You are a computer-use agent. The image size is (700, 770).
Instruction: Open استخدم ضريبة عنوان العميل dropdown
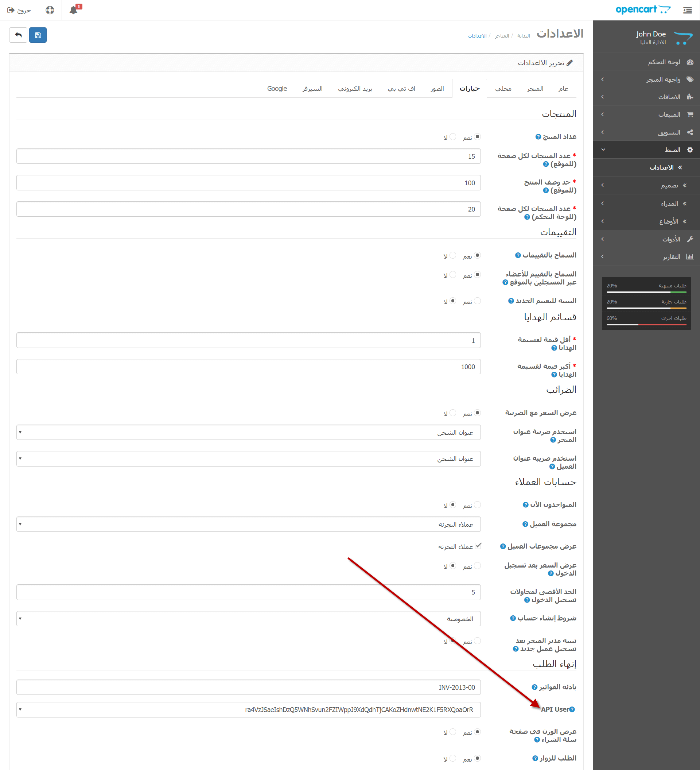tap(249, 459)
